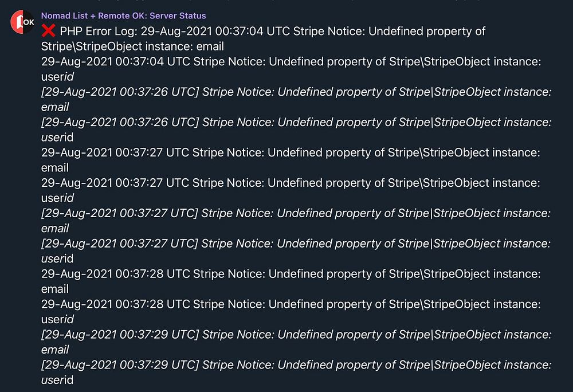Open the Remote OK sender avatar
The width and height of the screenshot is (573, 392).
pos(23,22)
